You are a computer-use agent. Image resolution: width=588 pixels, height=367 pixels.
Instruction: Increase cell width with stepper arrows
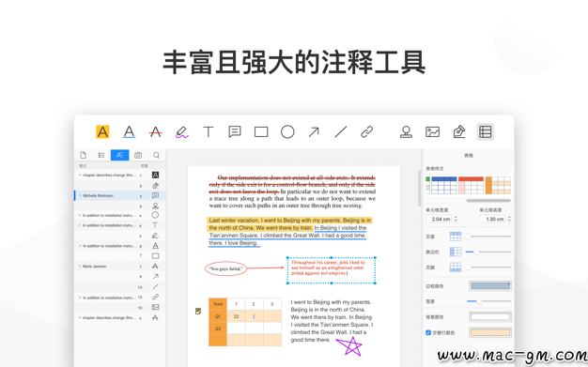[456, 217]
